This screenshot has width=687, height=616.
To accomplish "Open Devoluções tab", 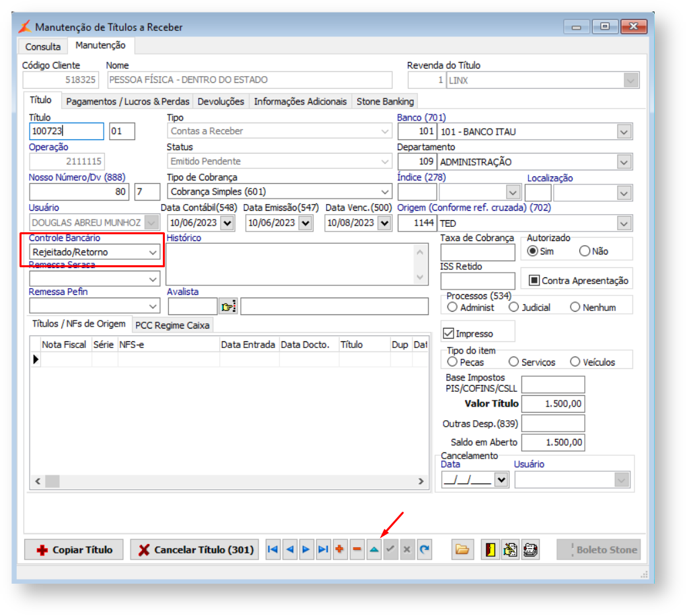I will [x=221, y=102].
